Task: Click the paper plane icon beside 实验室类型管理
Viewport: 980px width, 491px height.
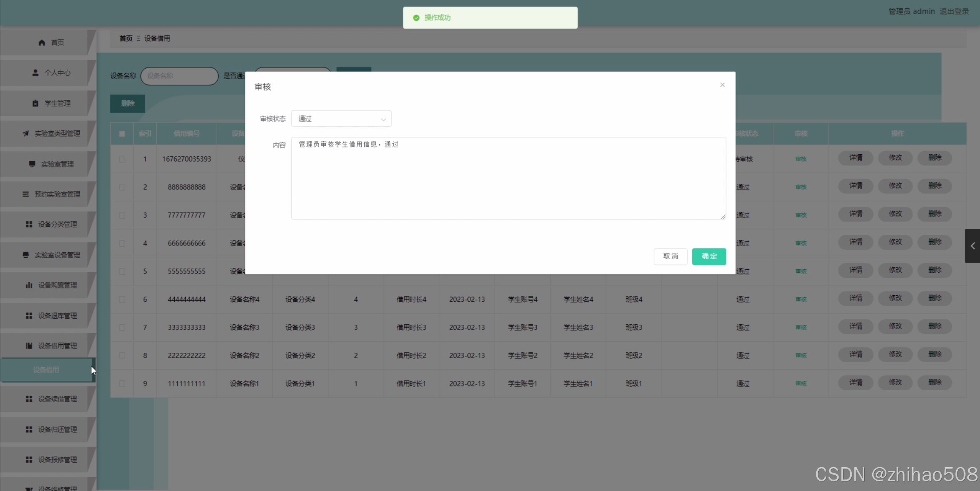Action: tap(26, 134)
